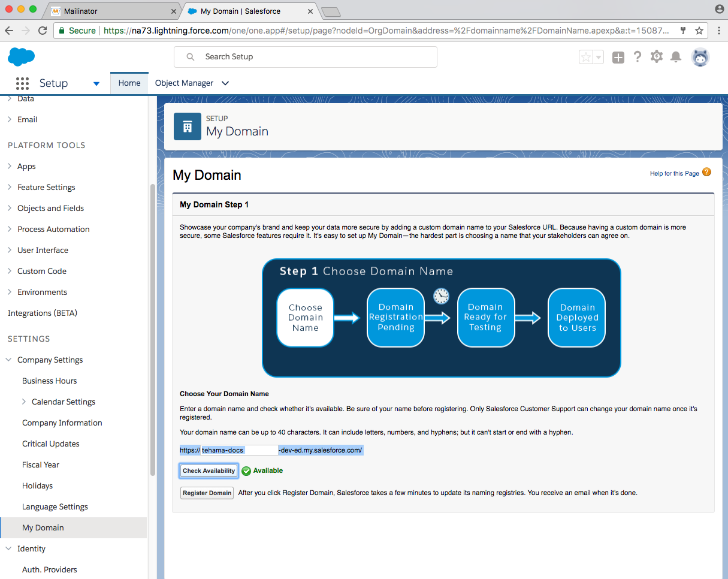Open Integrations (BETA)
This screenshot has width=728, height=579.
(x=43, y=313)
